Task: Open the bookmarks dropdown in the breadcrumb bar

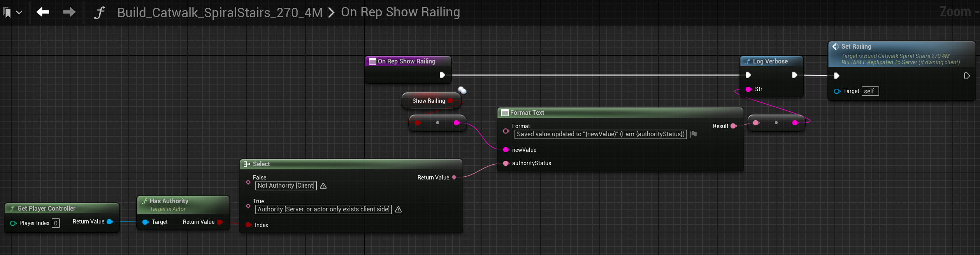Action: pos(12,12)
